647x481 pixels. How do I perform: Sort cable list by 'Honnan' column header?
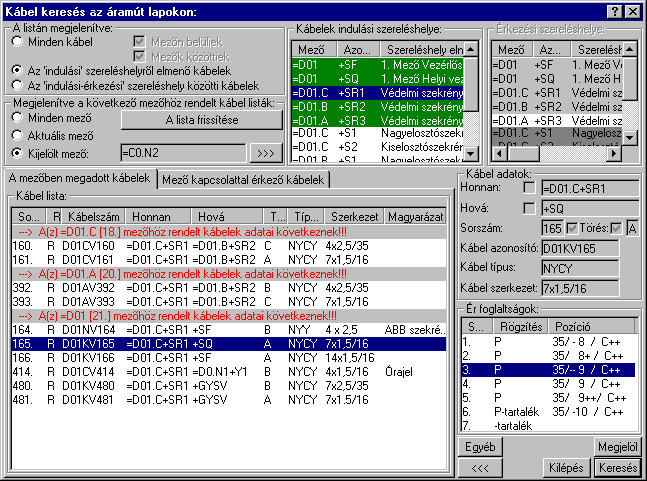click(158, 217)
